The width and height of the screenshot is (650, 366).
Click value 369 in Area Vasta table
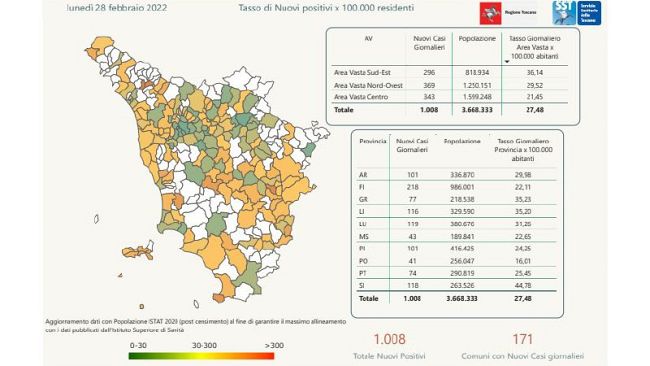click(429, 85)
